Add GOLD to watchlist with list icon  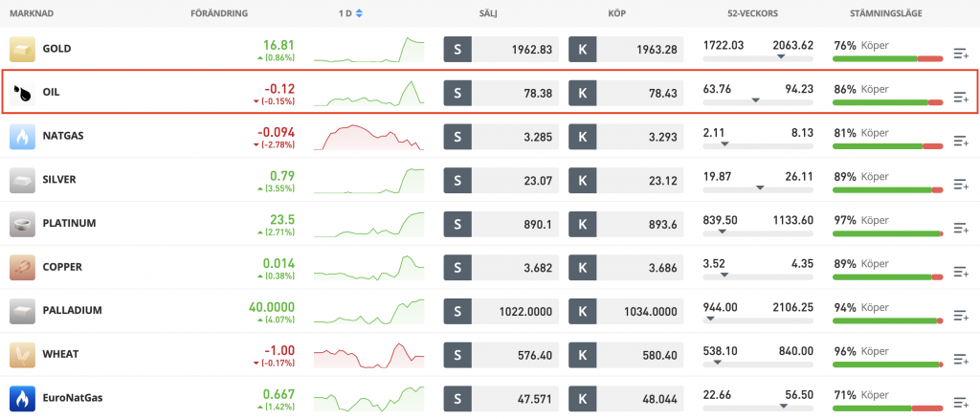[x=961, y=54]
